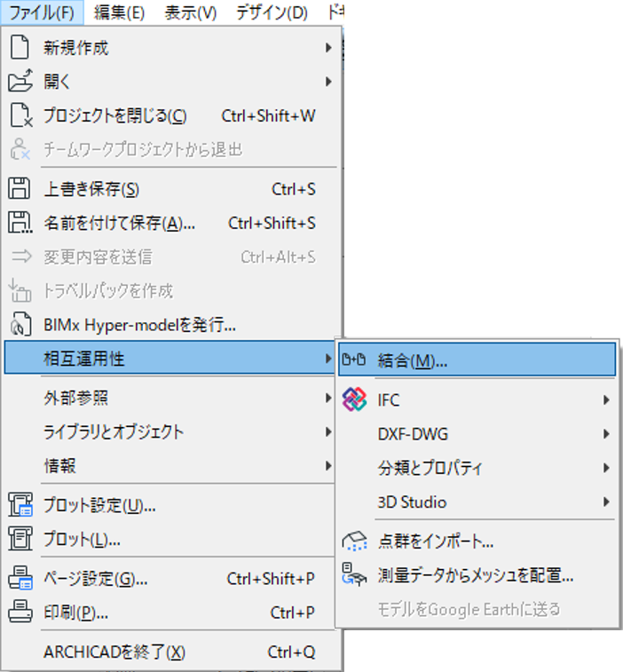Click the 3D Studio submenu label

pos(412,502)
